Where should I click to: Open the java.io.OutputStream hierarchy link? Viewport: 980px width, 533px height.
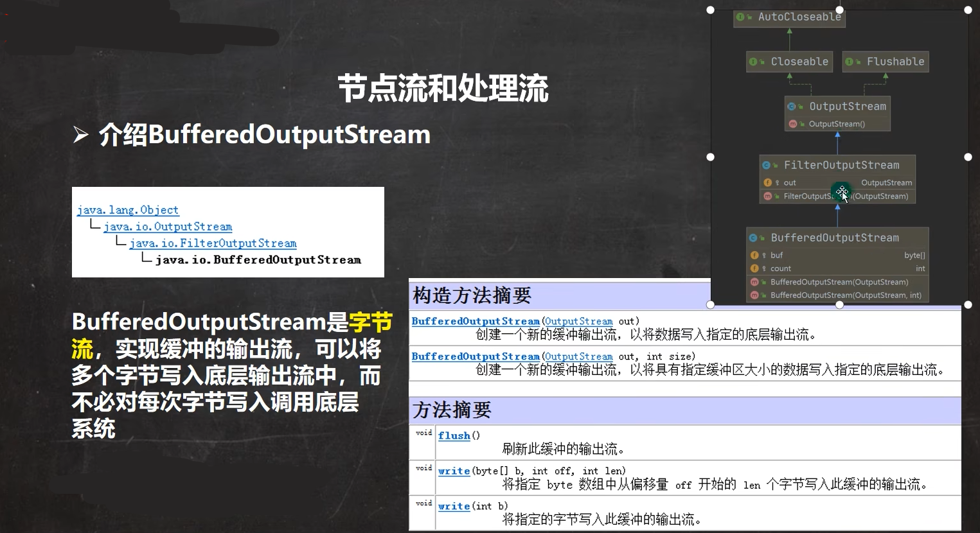coord(168,227)
